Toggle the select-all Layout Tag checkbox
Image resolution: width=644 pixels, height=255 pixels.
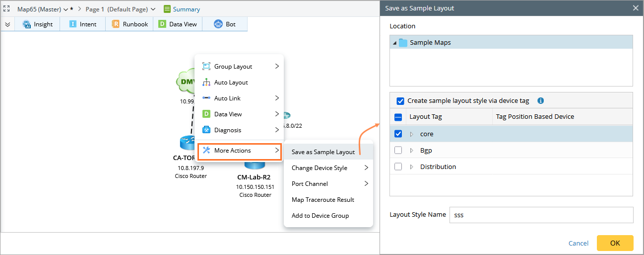(398, 117)
